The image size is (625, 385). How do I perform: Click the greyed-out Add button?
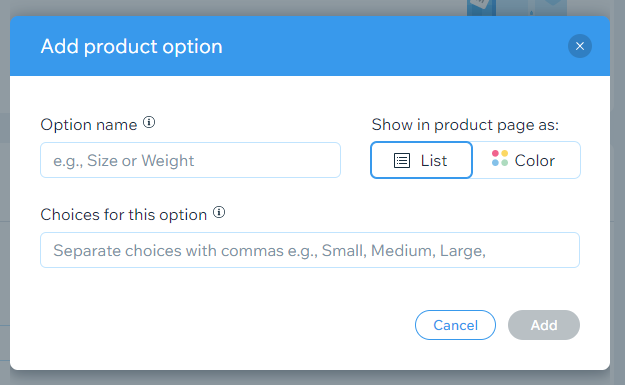(544, 325)
